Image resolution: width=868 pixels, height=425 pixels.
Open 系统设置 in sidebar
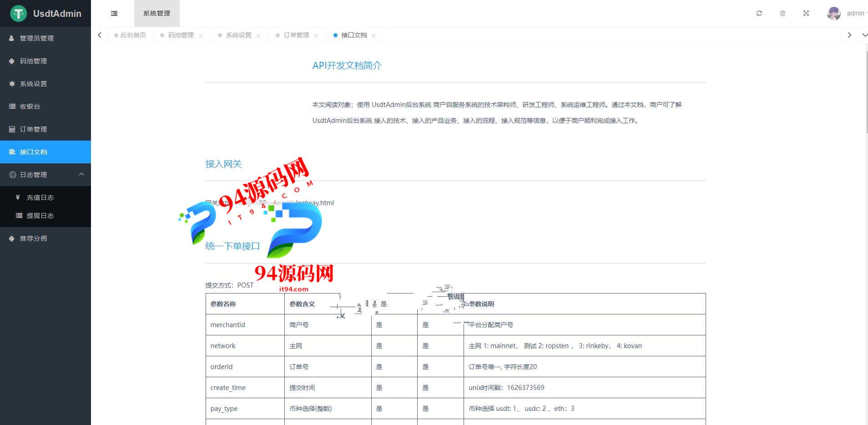(45, 84)
